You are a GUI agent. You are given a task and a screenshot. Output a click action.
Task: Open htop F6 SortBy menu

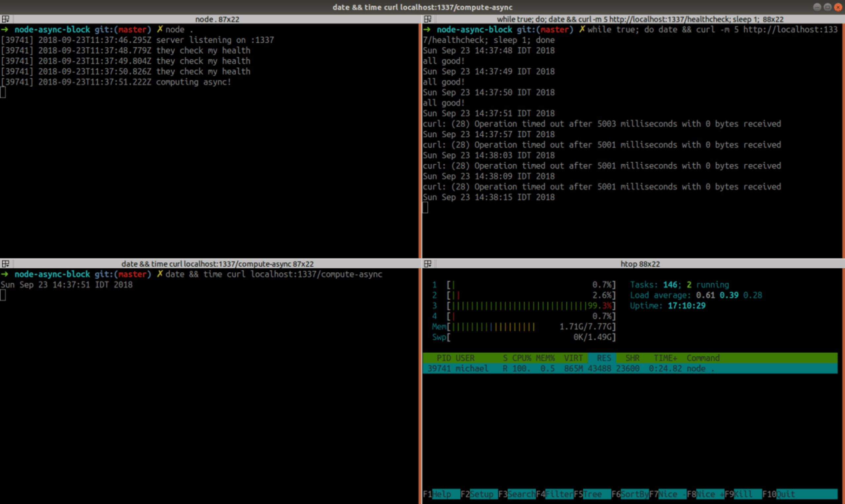pyautogui.click(x=630, y=494)
